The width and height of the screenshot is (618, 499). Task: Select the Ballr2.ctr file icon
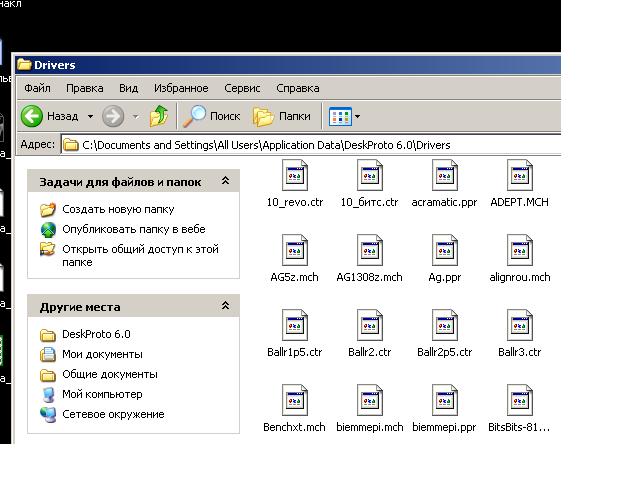[x=369, y=326]
